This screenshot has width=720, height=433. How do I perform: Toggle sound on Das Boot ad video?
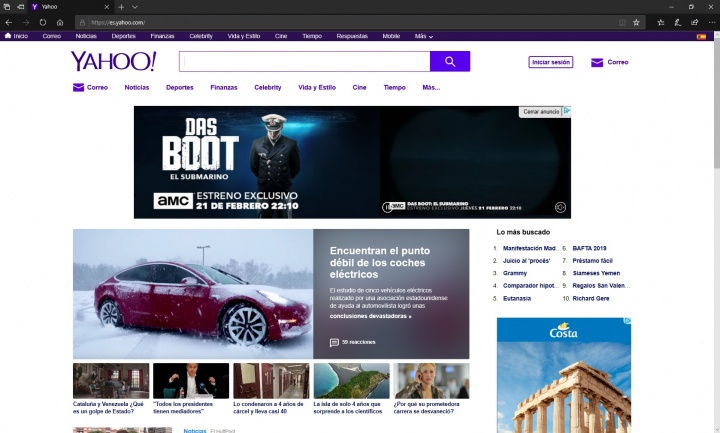point(560,208)
